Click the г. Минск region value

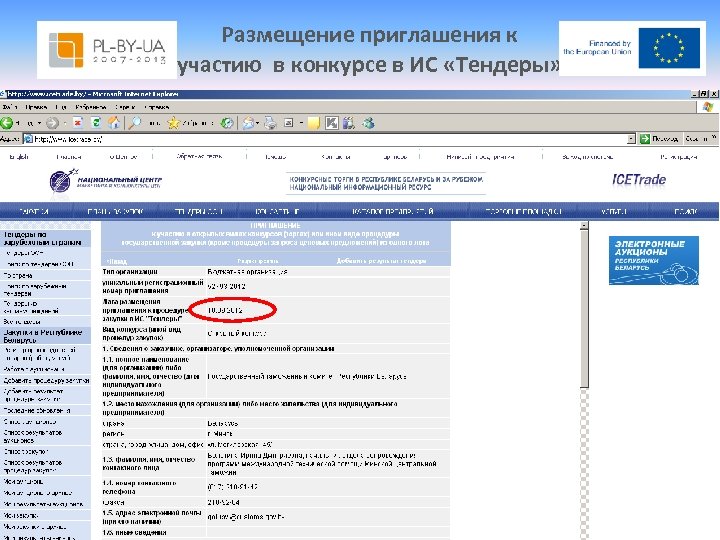[x=220, y=433]
